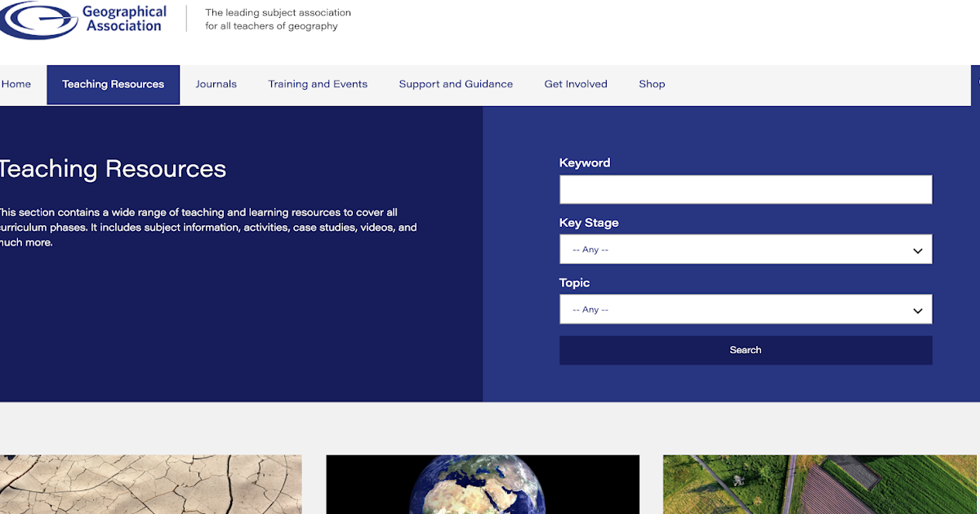Open Support and Guidance menu
This screenshot has height=514, width=980.
tap(456, 84)
